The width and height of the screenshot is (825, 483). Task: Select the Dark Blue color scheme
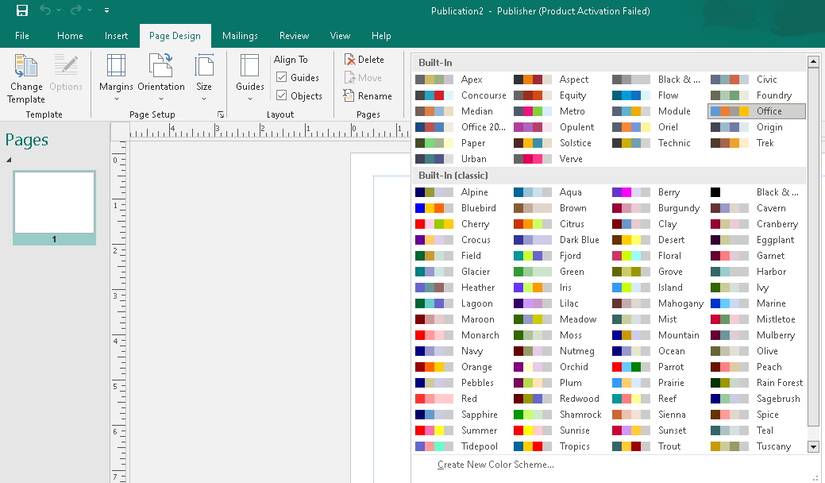click(x=557, y=239)
